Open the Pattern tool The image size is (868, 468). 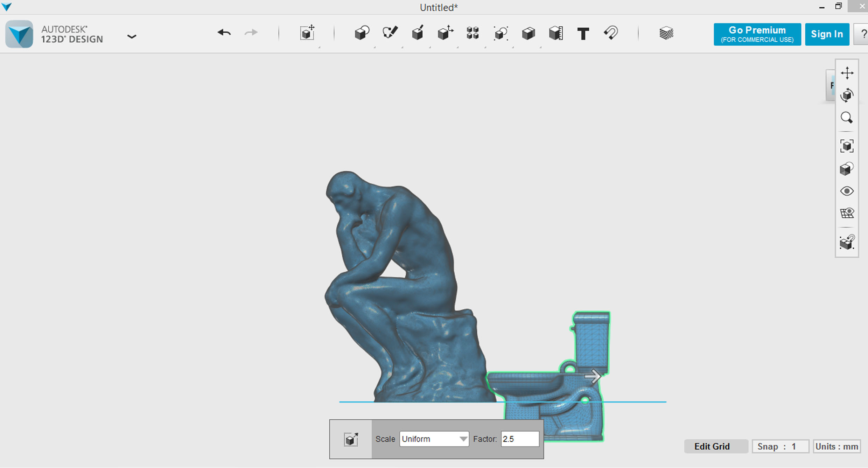pyautogui.click(x=472, y=33)
